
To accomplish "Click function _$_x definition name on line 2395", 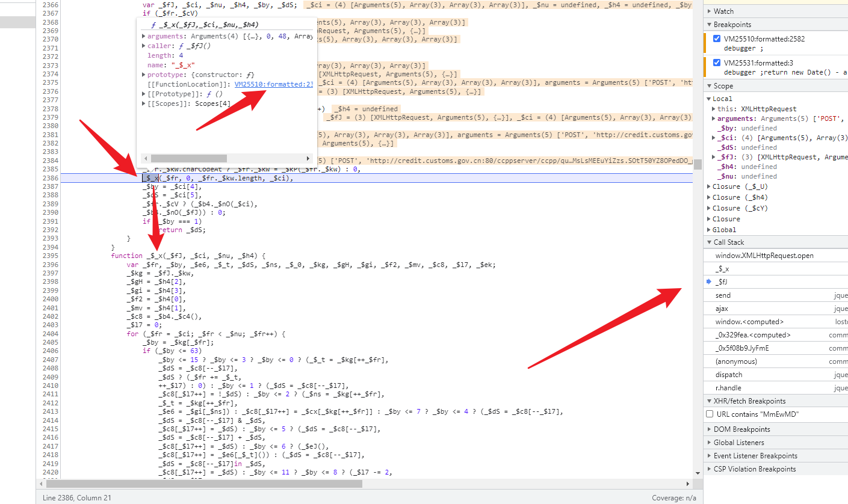I will tap(155, 256).
